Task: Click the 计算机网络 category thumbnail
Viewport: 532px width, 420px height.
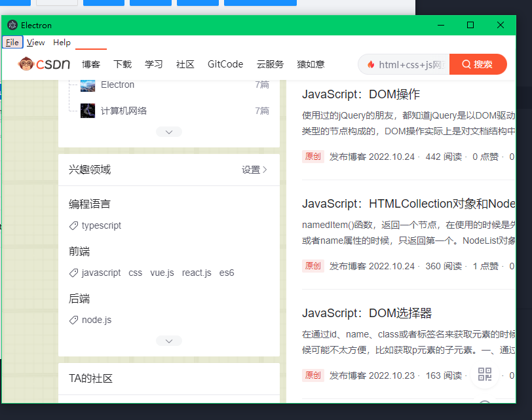Action: (x=88, y=111)
